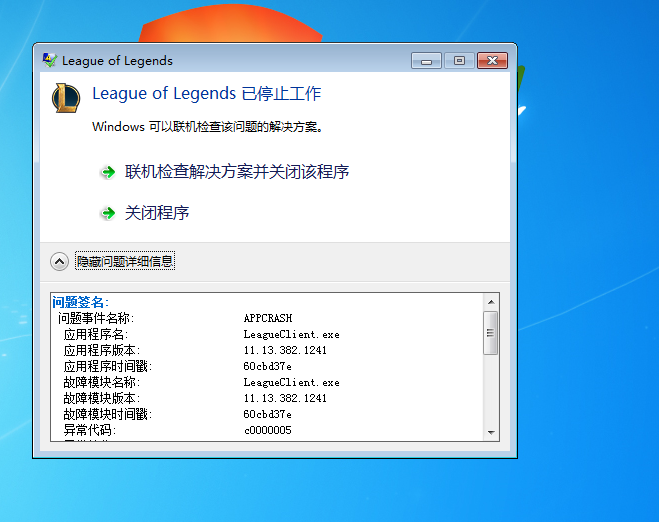Select 60cbd37e next to 故障模块时间戳

[267, 414]
